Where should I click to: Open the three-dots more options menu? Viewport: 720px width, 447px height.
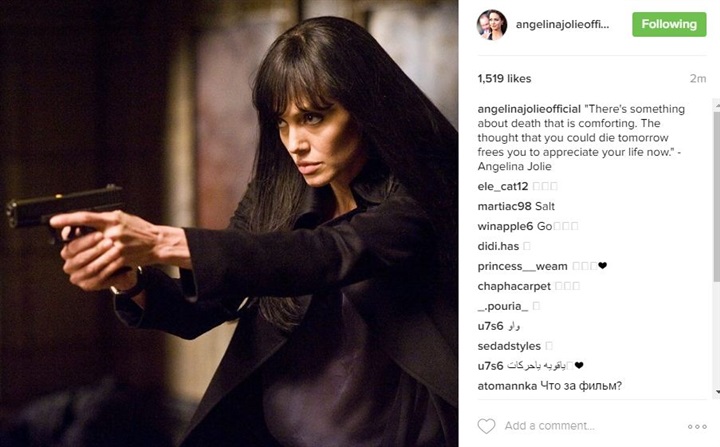tap(697, 427)
